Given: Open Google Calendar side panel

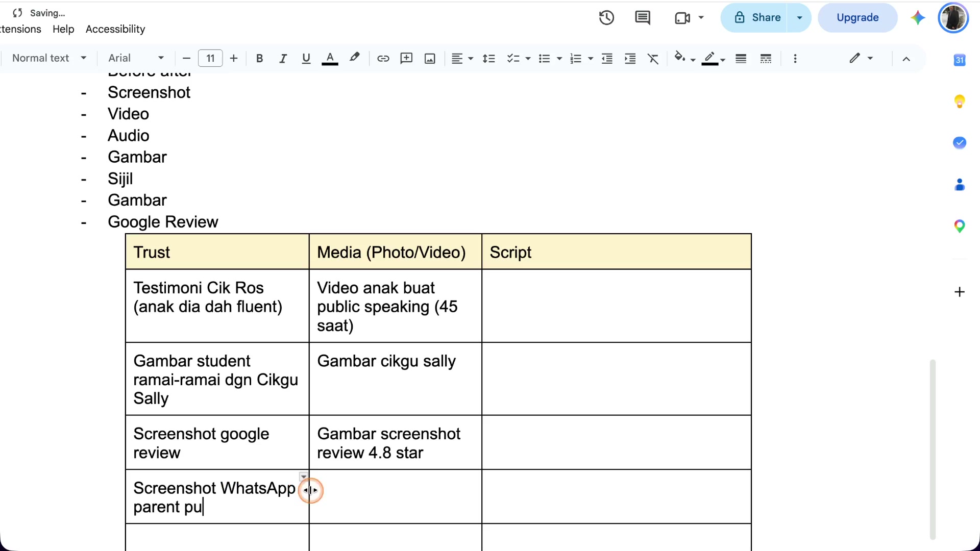Looking at the screenshot, I should pos(960,60).
